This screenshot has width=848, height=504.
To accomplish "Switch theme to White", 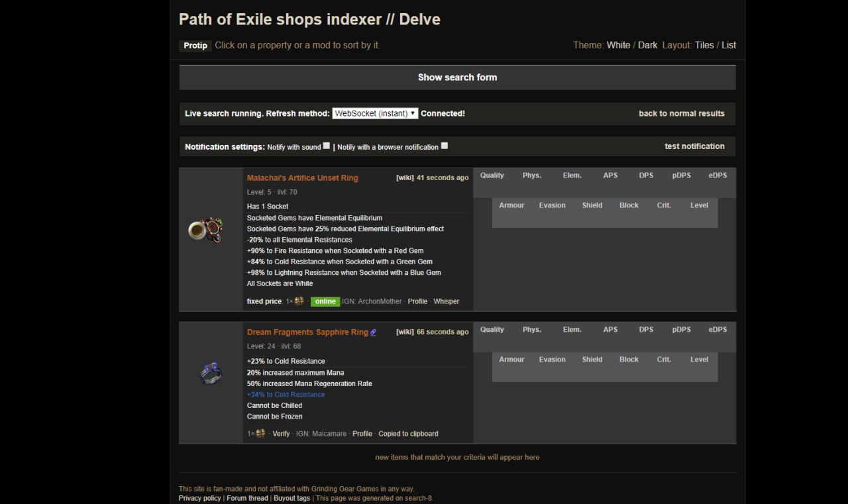I will pos(619,45).
